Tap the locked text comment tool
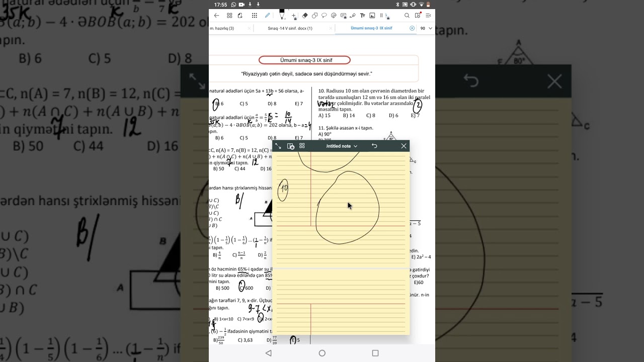Screen dimensions: 644x362 [344, 16]
